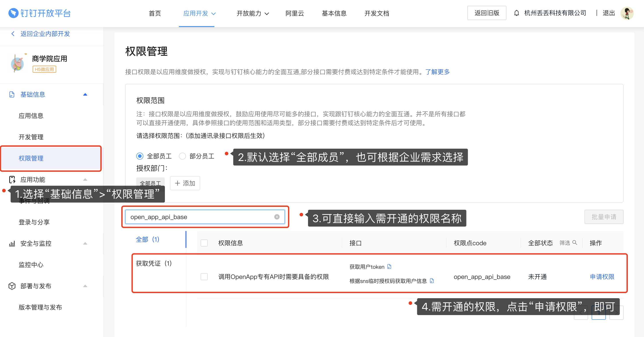Open the 了解更多 link
The image size is (644, 337).
tap(437, 72)
